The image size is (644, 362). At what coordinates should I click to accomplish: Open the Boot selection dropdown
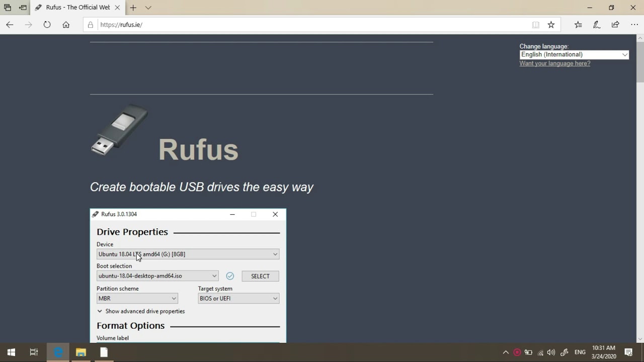click(157, 276)
